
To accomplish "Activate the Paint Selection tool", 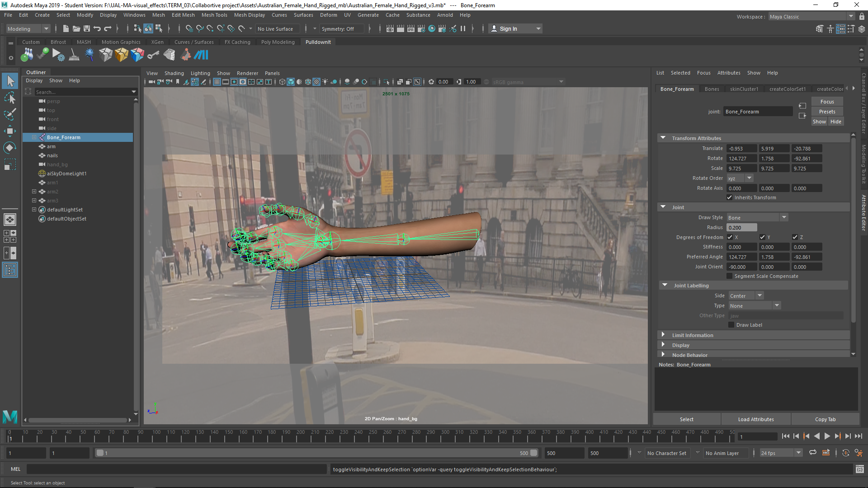I will (10, 114).
